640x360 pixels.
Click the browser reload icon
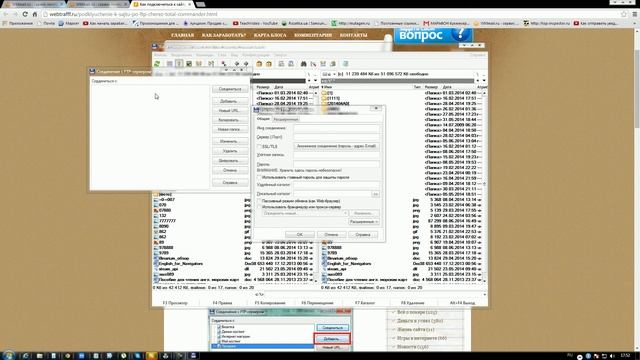[x=25, y=14]
